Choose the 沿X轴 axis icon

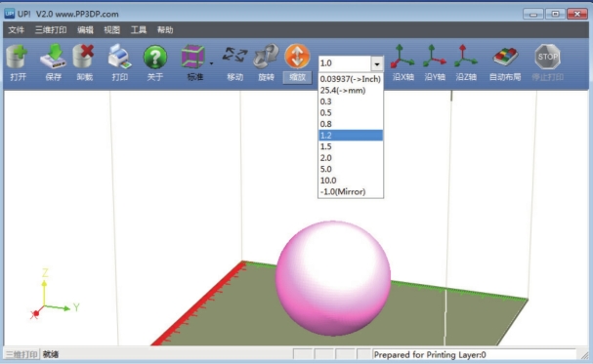(x=402, y=57)
